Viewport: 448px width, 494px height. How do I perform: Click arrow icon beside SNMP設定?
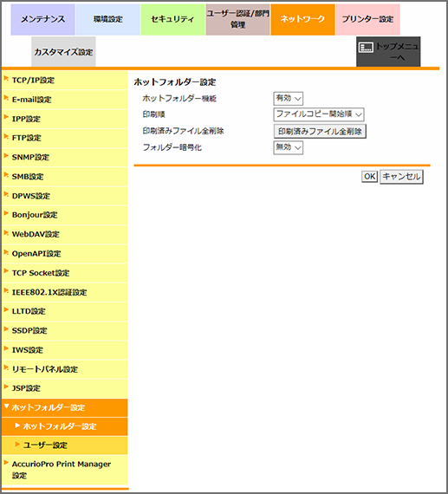pos(6,156)
